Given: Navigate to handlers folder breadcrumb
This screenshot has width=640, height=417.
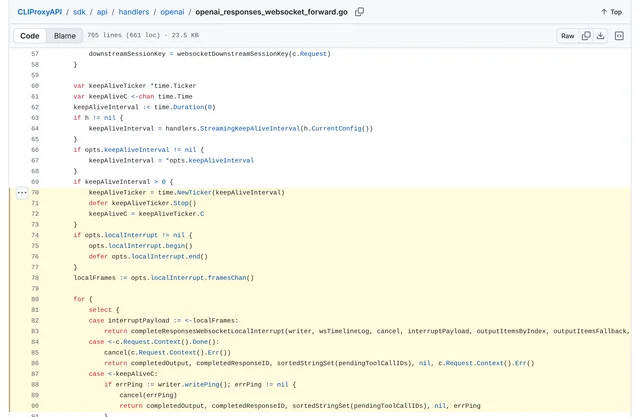Looking at the screenshot, I should 134,12.
